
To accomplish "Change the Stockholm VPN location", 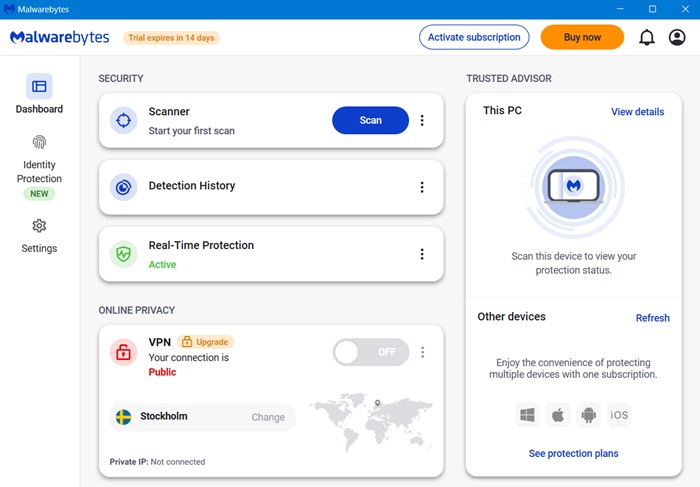I will click(x=268, y=417).
